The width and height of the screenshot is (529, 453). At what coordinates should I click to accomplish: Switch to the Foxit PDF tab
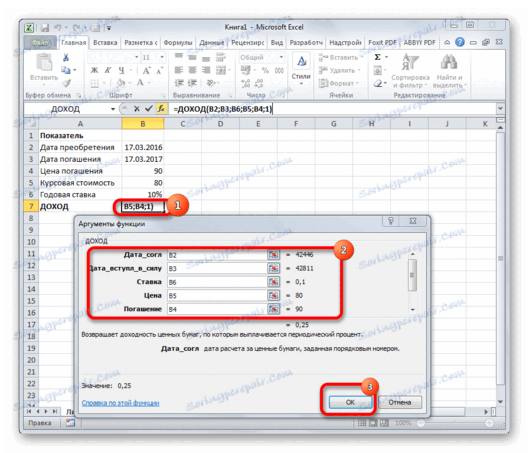(382, 43)
